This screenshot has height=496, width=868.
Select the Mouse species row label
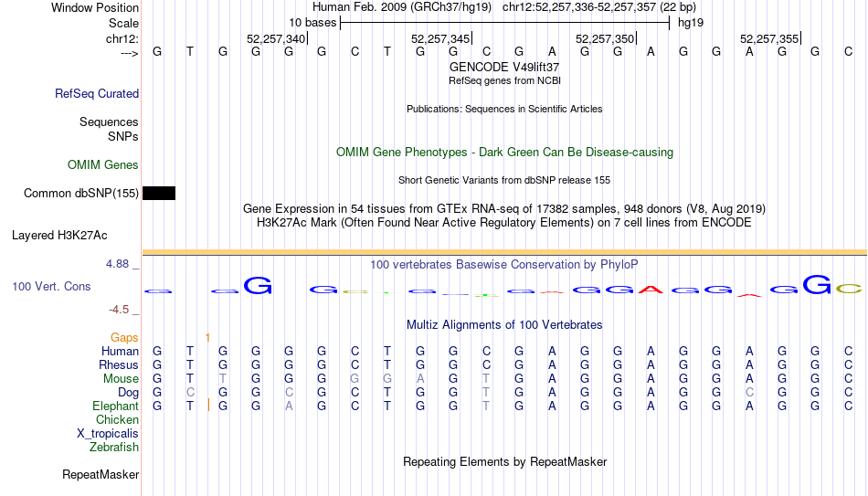(x=121, y=379)
